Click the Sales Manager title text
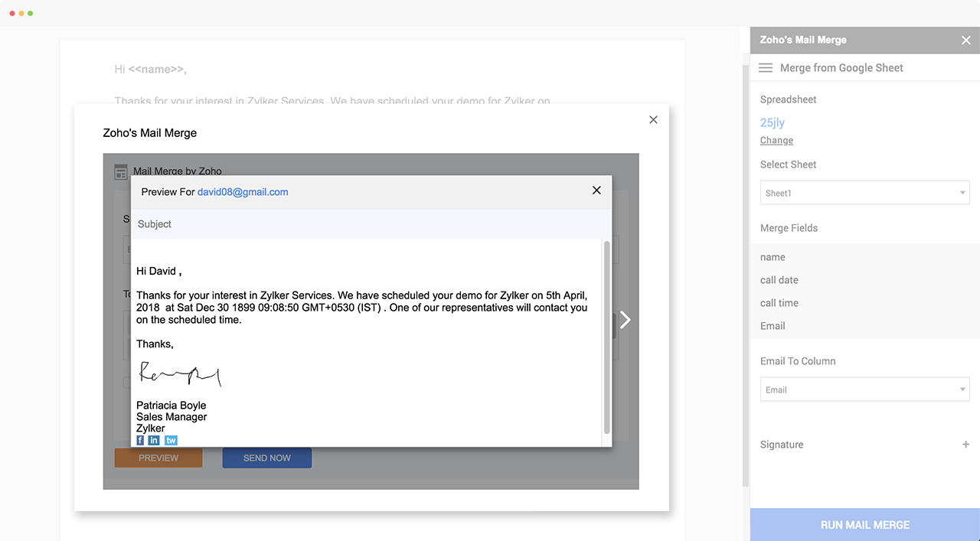980x541 pixels. point(171,417)
